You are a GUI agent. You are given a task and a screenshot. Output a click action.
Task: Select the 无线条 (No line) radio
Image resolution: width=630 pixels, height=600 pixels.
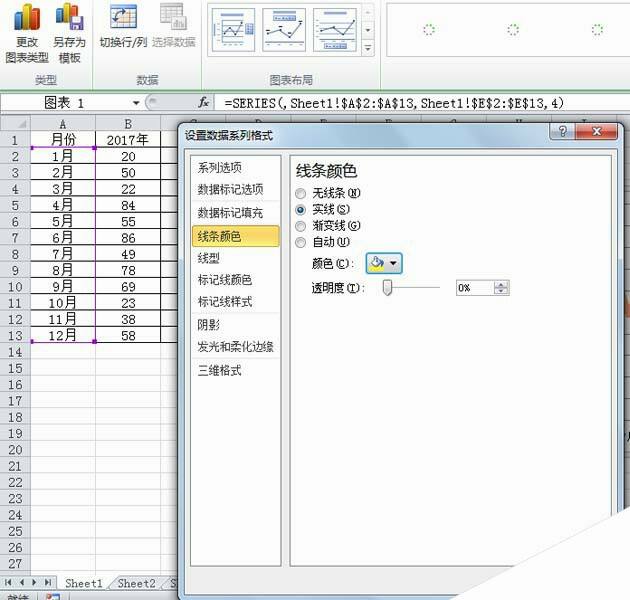click(x=300, y=194)
